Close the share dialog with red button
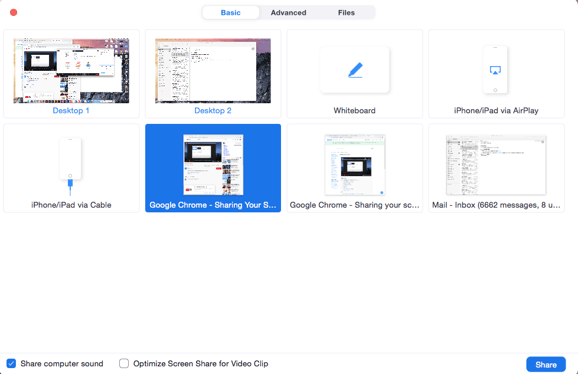This screenshot has height=374, width=578. point(14,13)
